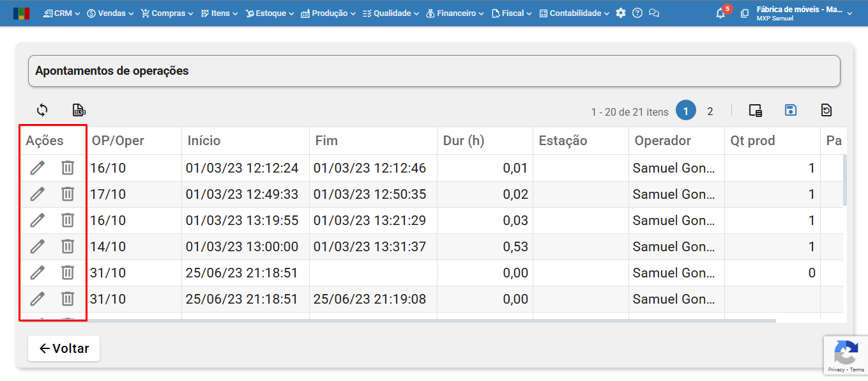Screen dimensions: 868x381
Task: Open the settings gear in top bar
Action: coord(621,13)
